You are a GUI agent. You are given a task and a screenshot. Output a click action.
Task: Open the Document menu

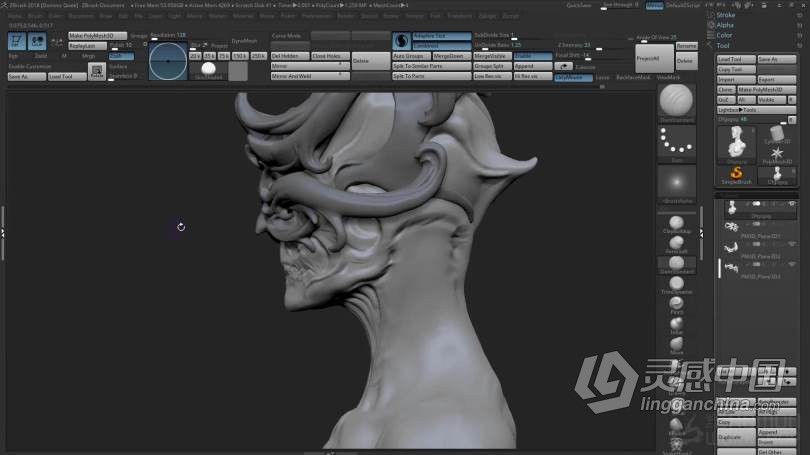coord(81,16)
